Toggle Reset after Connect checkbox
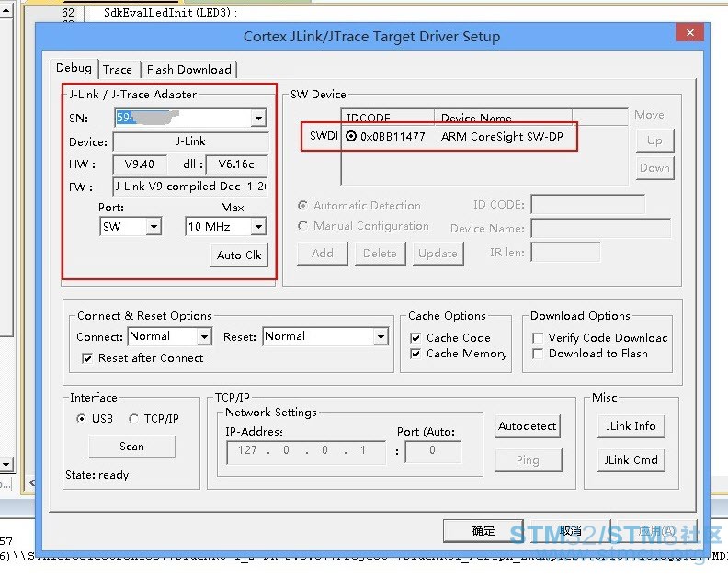The image size is (728, 577). tap(86, 358)
